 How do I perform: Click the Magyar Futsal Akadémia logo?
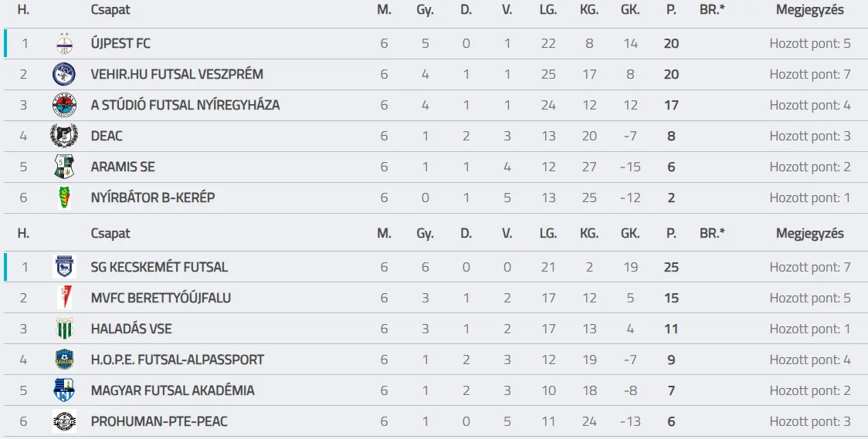tap(64, 390)
